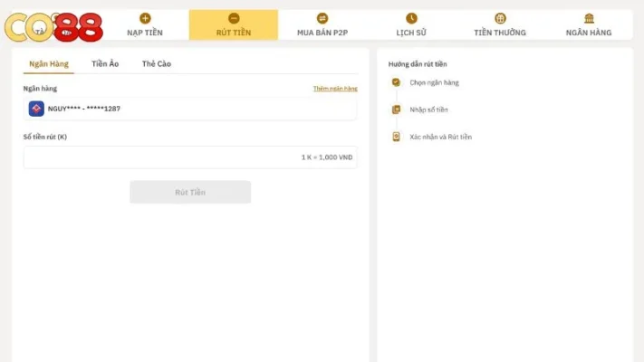Click the Số tiền rút amount field
The width and height of the screenshot is (644, 362).
click(x=163, y=157)
